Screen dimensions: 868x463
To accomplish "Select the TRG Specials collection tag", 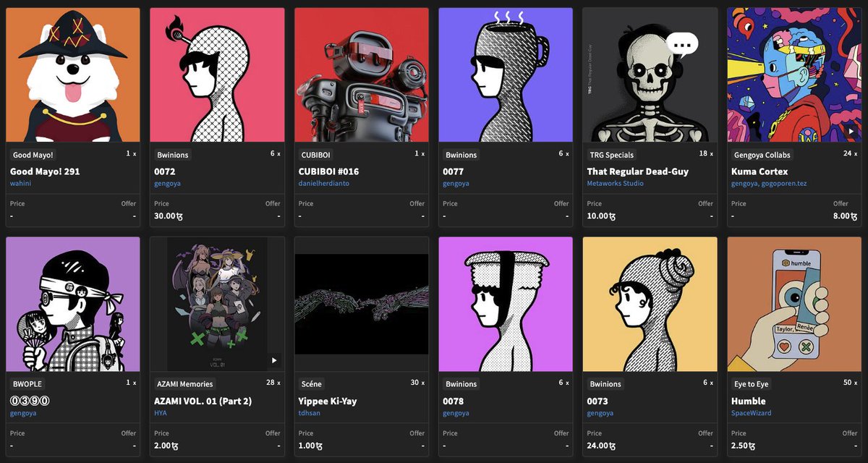I will (x=613, y=155).
